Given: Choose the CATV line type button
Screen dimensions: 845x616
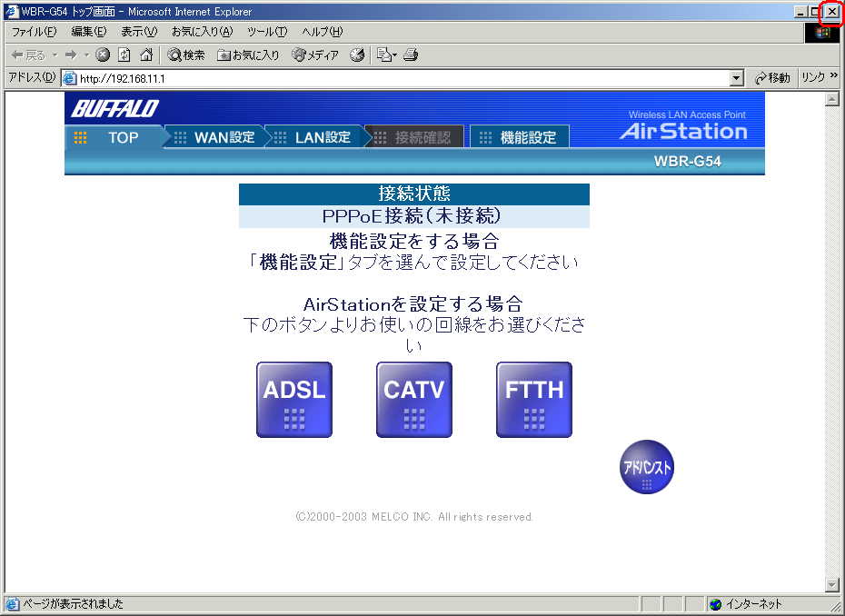Looking at the screenshot, I should (x=414, y=400).
